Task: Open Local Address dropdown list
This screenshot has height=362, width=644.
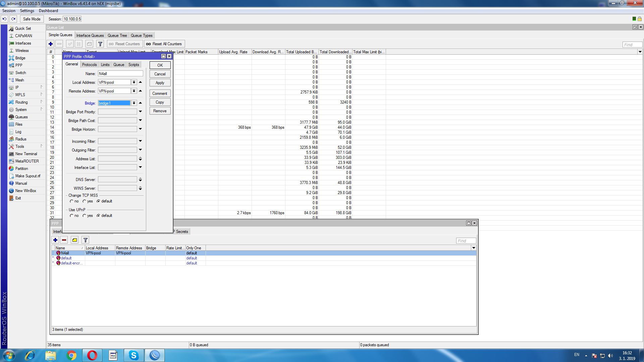Action: click(x=134, y=82)
